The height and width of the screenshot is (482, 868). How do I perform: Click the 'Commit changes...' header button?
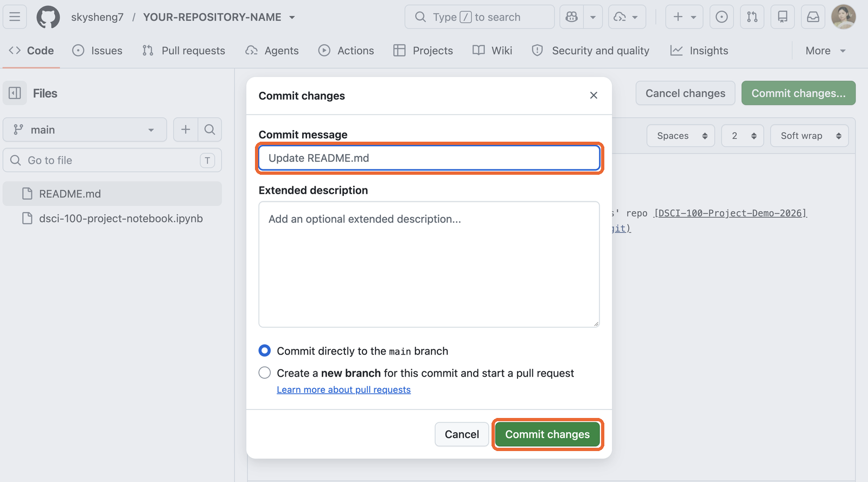point(799,93)
